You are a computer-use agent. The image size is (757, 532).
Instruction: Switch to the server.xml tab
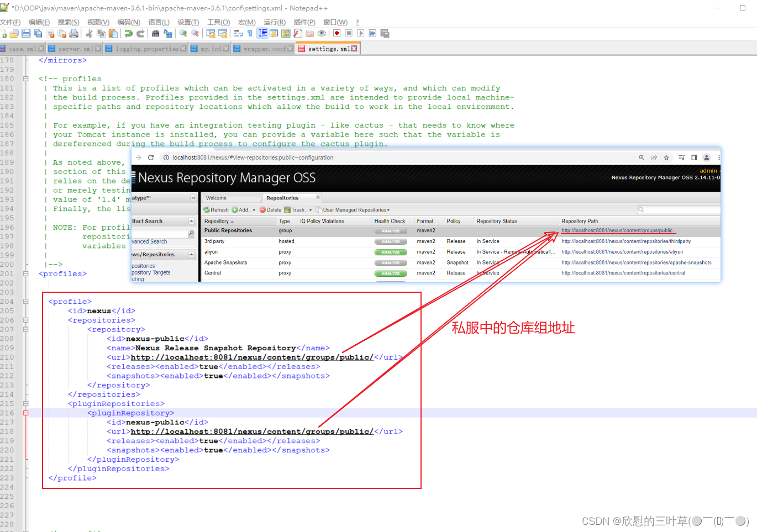tap(76, 49)
